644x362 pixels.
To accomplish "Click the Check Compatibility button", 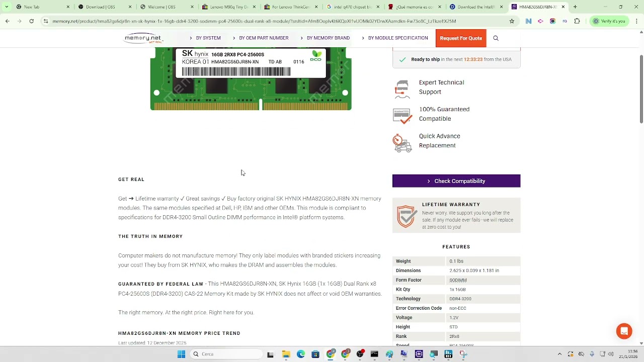I will (456, 181).
